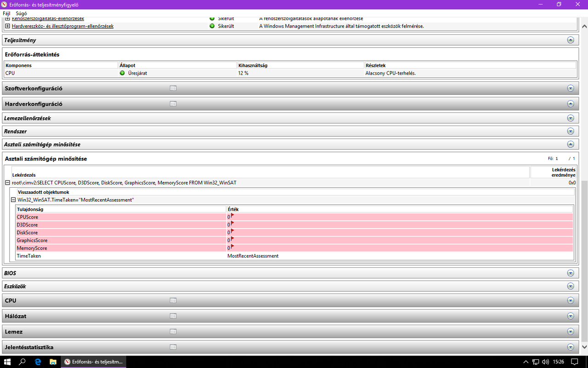Select the MemoryScore property cell

coord(121,248)
